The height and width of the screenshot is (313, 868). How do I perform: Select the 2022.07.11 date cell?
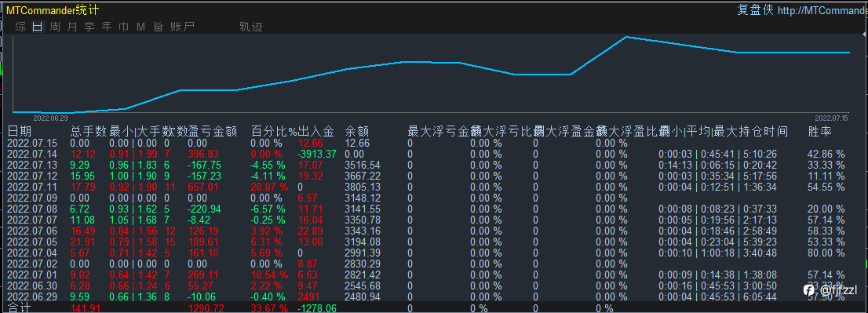(32, 187)
